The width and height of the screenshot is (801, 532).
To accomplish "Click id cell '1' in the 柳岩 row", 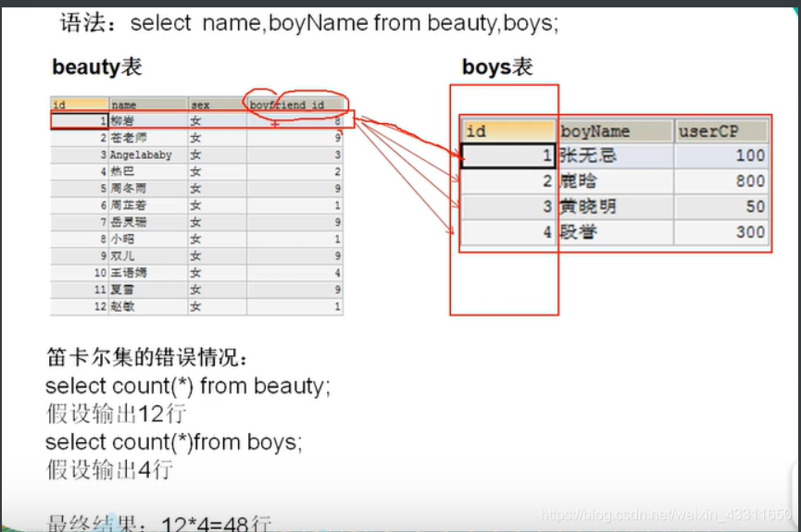I will tap(80, 121).
